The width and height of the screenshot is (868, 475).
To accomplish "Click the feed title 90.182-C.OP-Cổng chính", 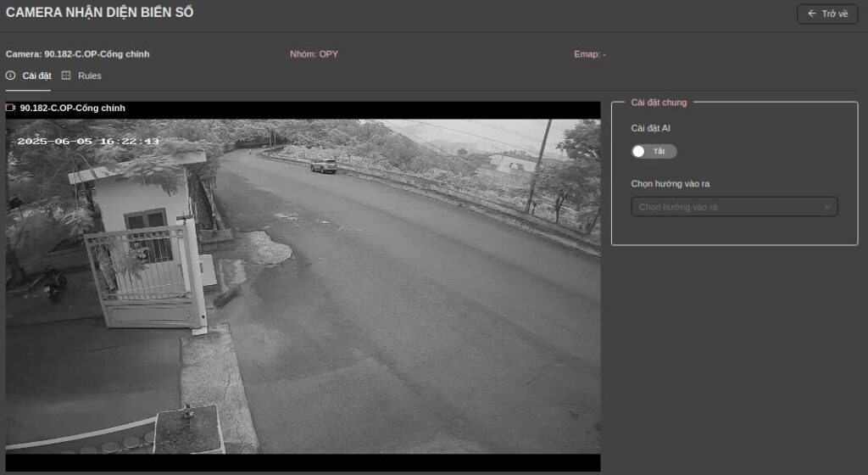I will click(72, 108).
